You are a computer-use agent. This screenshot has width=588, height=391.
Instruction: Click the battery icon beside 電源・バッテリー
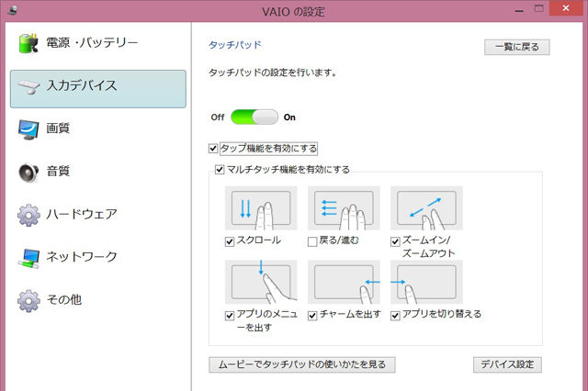pyautogui.click(x=28, y=43)
